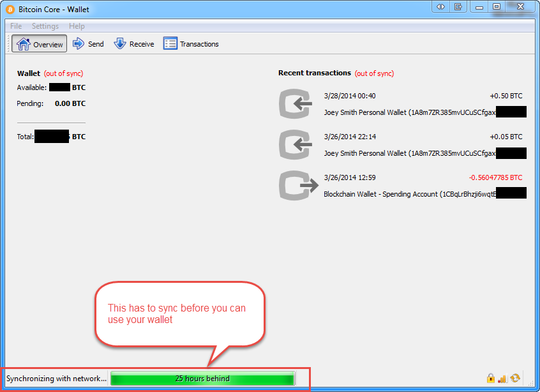
Task: Click the network connections bars icon
Action: coord(502,379)
